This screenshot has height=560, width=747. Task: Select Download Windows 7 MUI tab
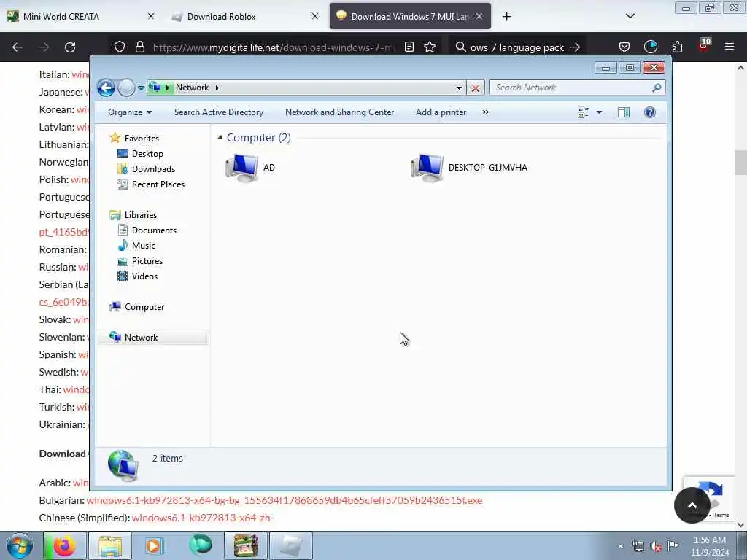coord(410,16)
